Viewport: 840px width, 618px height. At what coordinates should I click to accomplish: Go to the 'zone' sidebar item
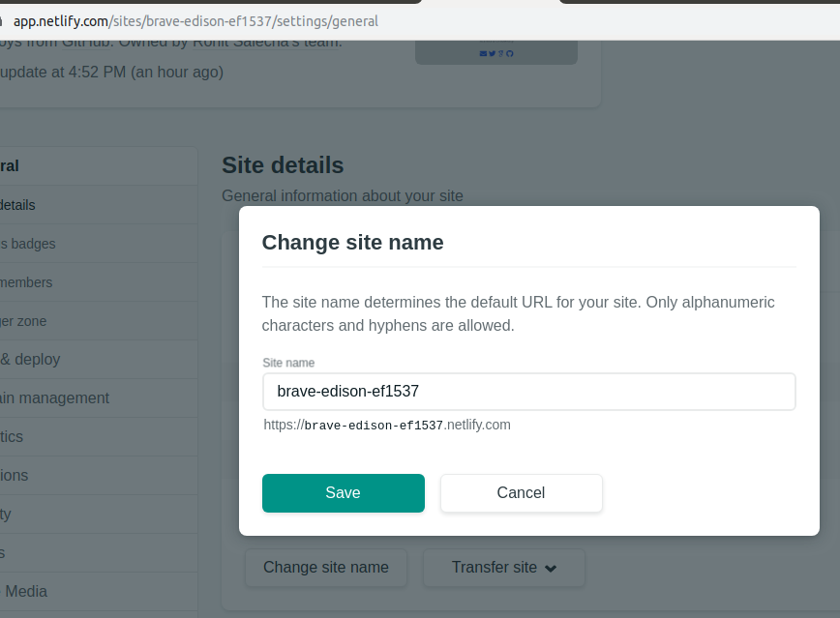[97, 321]
